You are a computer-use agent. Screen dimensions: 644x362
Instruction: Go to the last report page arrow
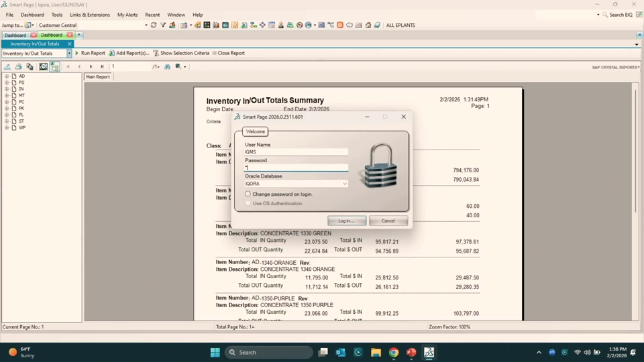(x=102, y=66)
